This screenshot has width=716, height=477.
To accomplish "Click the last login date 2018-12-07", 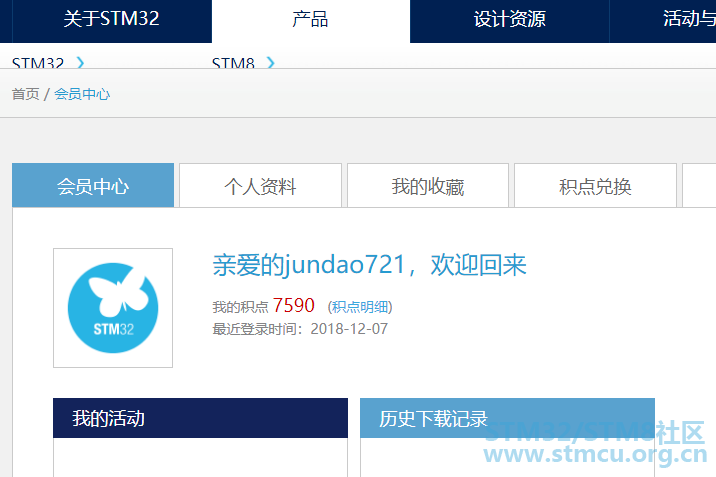I will (349, 329).
